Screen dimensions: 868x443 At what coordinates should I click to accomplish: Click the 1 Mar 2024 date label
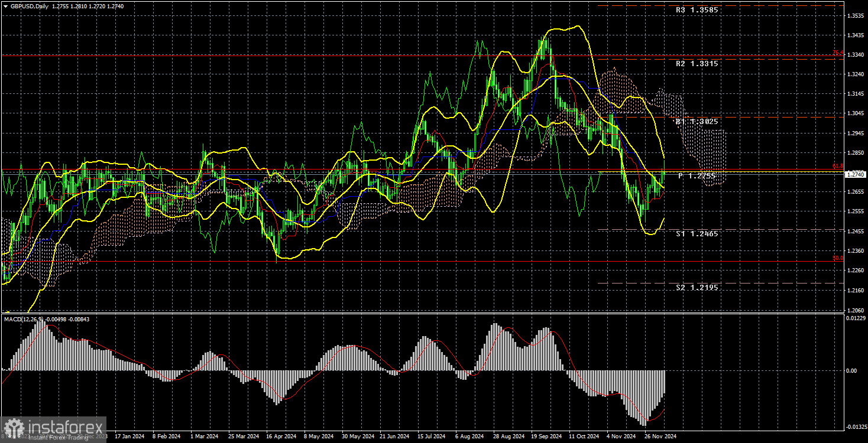204,437
